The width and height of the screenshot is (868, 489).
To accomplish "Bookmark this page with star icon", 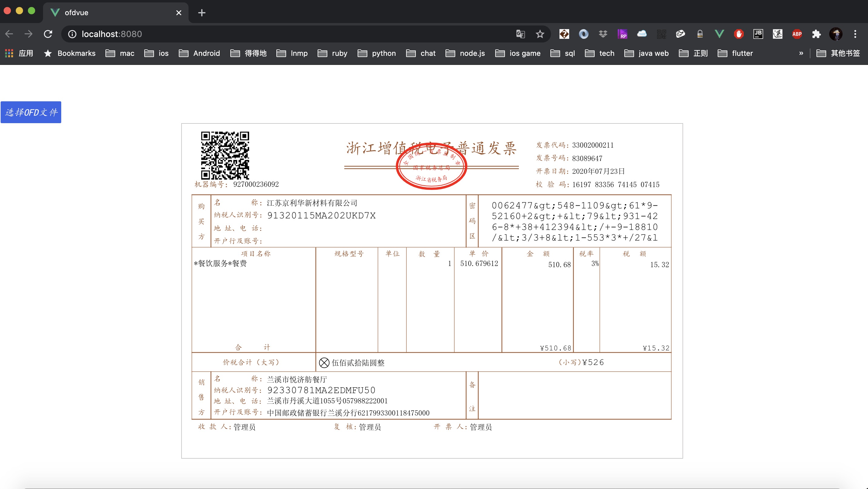I will click(x=540, y=34).
